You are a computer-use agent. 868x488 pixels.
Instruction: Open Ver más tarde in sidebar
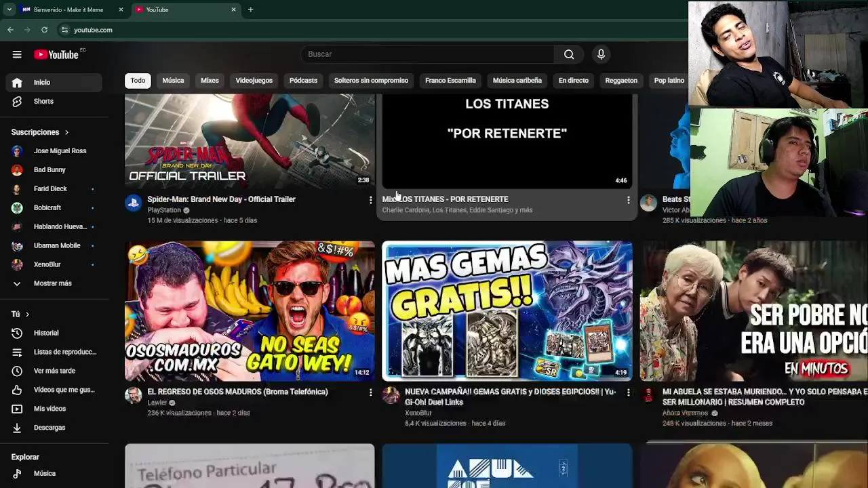54,371
